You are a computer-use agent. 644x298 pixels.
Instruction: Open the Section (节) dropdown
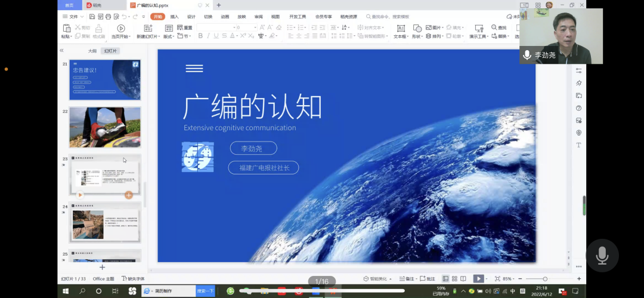point(184,36)
